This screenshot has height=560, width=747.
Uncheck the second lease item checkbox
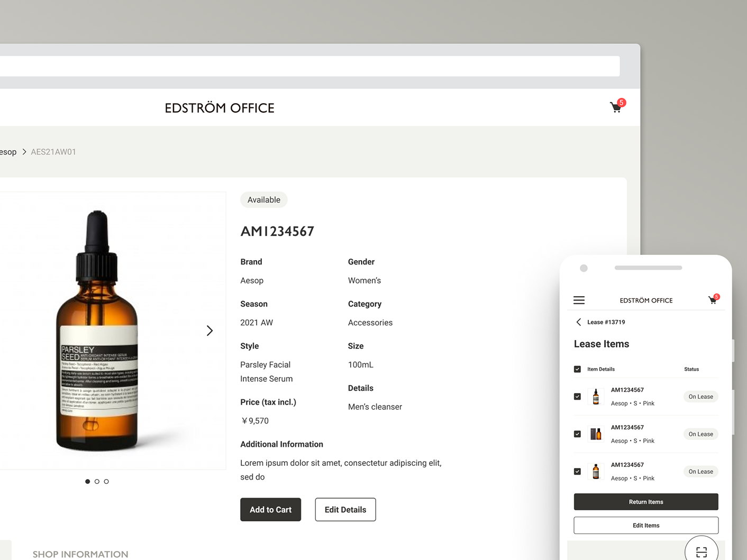tap(577, 434)
